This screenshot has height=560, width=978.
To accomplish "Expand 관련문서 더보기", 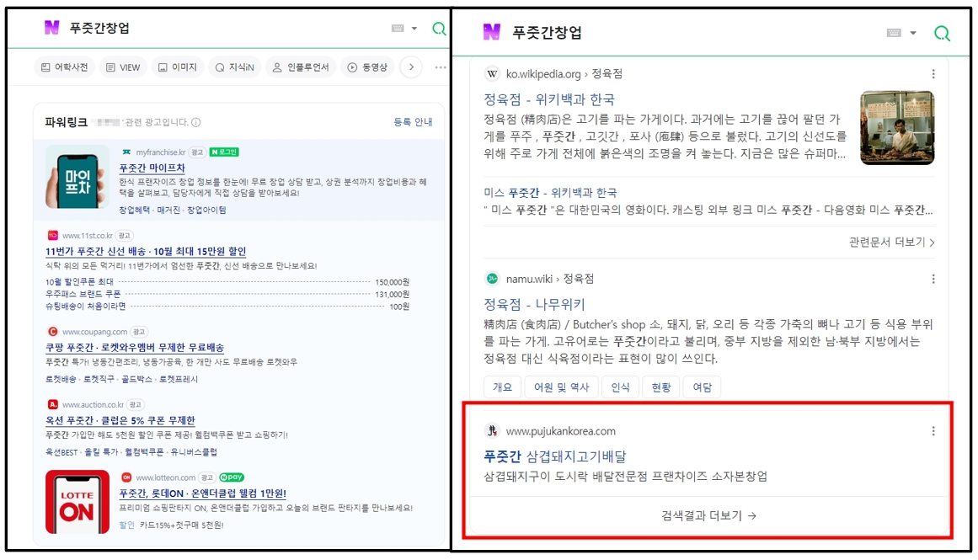I will (x=892, y=242).
